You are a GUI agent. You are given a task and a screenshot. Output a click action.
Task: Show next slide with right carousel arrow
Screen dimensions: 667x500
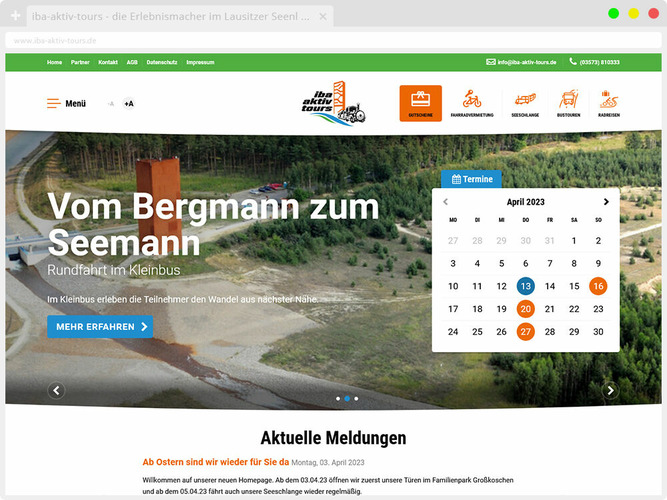click(610, 391)
